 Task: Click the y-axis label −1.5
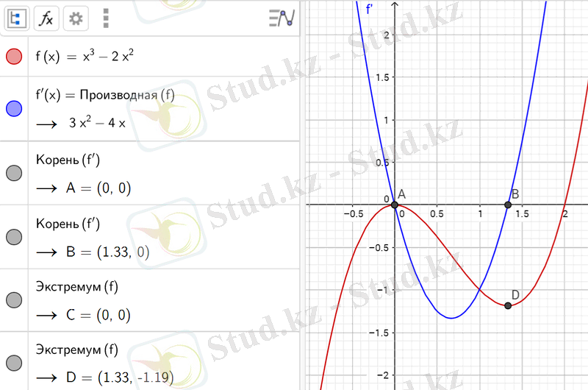379,333
